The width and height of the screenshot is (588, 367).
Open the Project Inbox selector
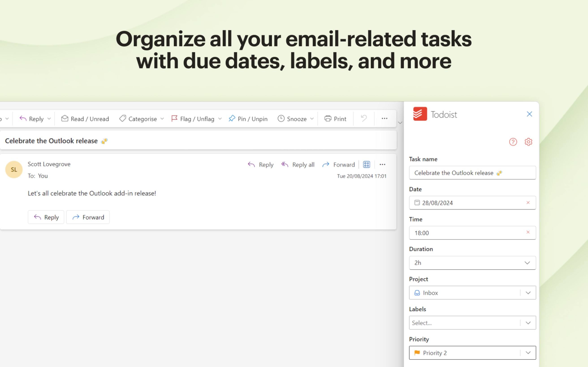(528, 293)
